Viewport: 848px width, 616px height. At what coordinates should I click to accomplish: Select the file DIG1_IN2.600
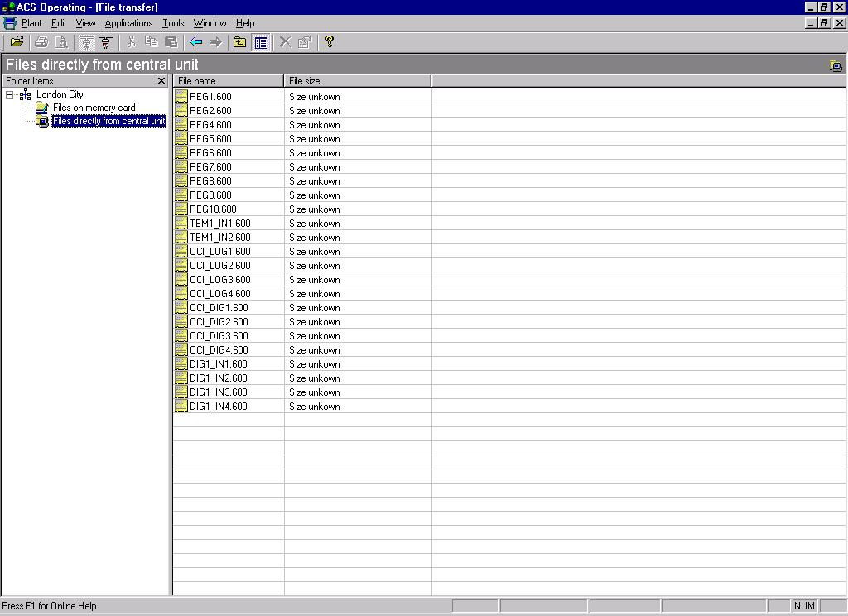(219, 378)
